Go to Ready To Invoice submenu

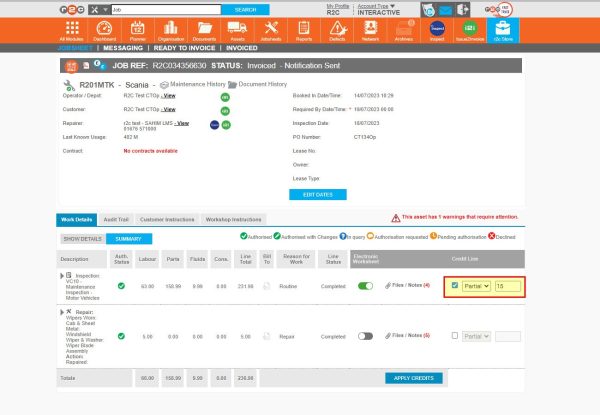[184, 48]
